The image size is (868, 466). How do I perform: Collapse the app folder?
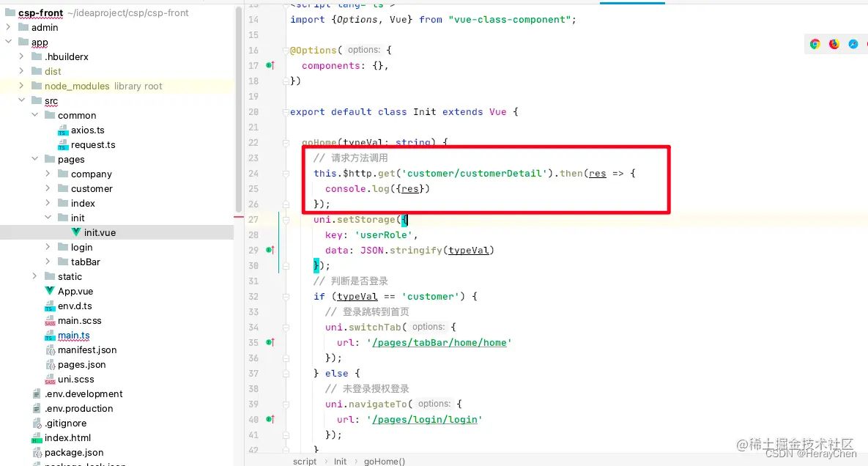(x=8, y=42)
